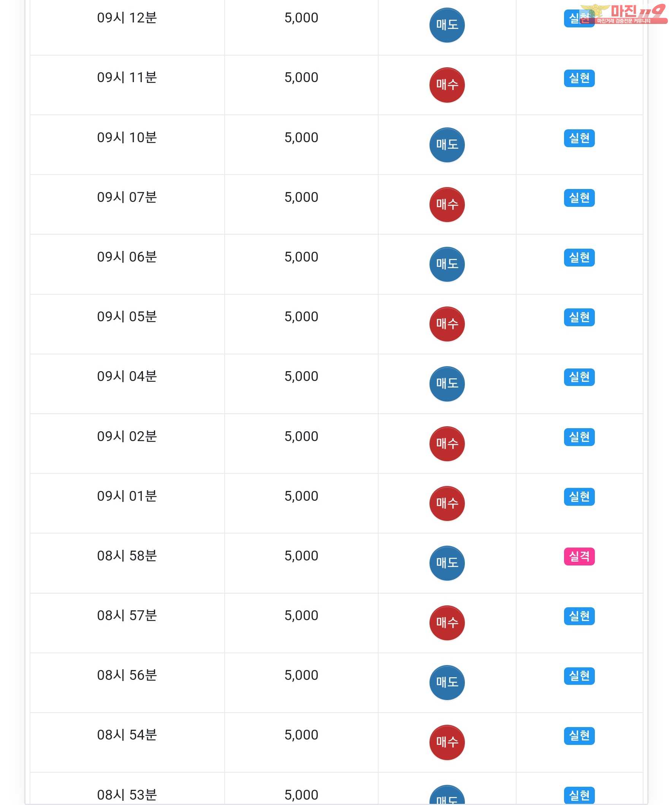Select the 5,000 amount in the 09시 01분 row
The image size is (672, 805).
tap(301, 496)
